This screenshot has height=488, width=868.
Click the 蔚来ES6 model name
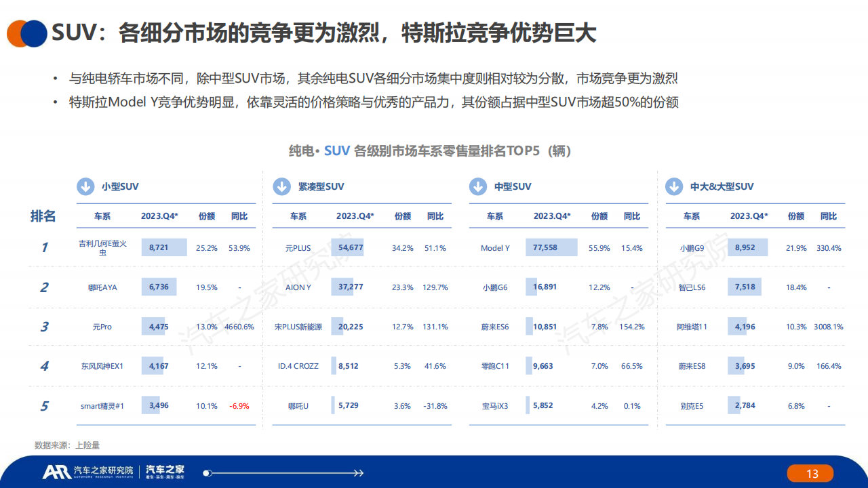pyautogui.click(x=495, y=327)
